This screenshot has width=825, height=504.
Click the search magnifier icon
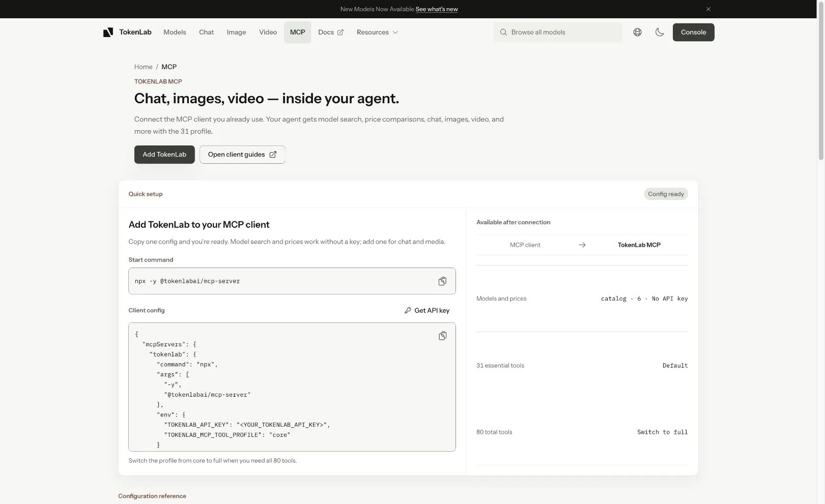(x=503, y=32)
